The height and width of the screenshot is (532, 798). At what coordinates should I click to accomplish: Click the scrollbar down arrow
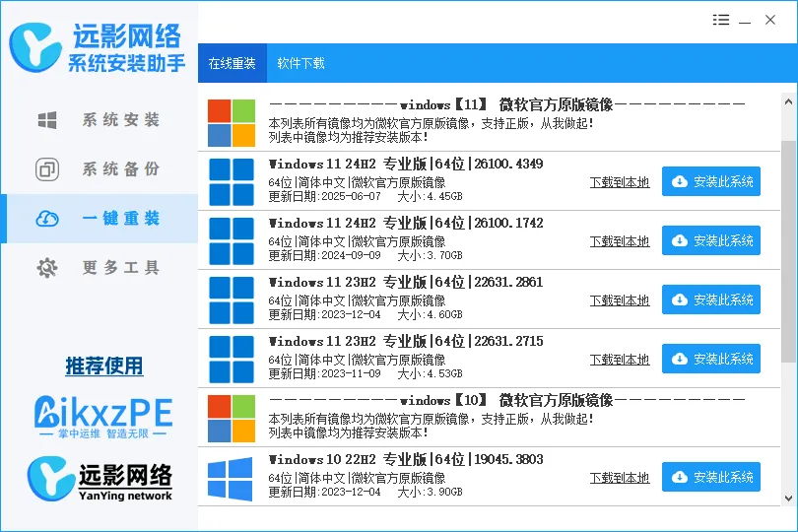pyautogui.click(x=789, y=498)
